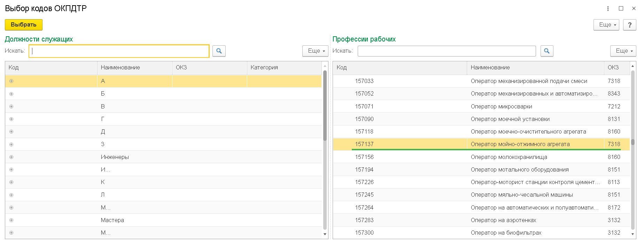This screenshot has width=644, height=243.
Task: Open the three-dots window menu
Action: click(x=608, y=8)
